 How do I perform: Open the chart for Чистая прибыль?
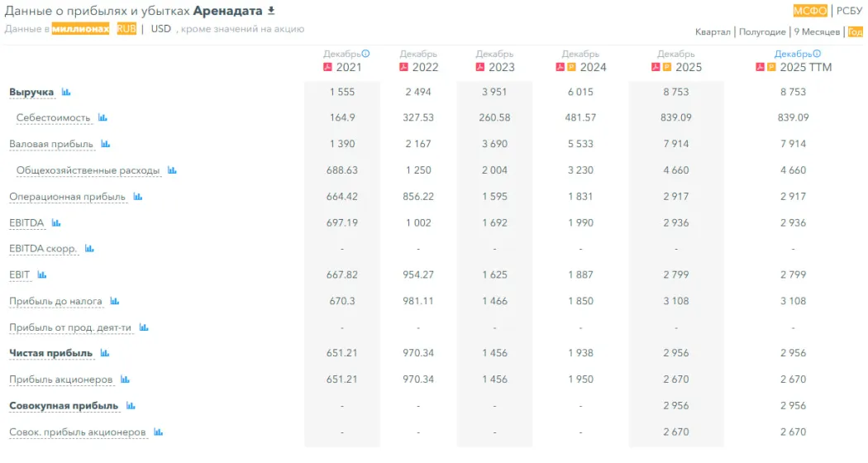pos(104,353)
